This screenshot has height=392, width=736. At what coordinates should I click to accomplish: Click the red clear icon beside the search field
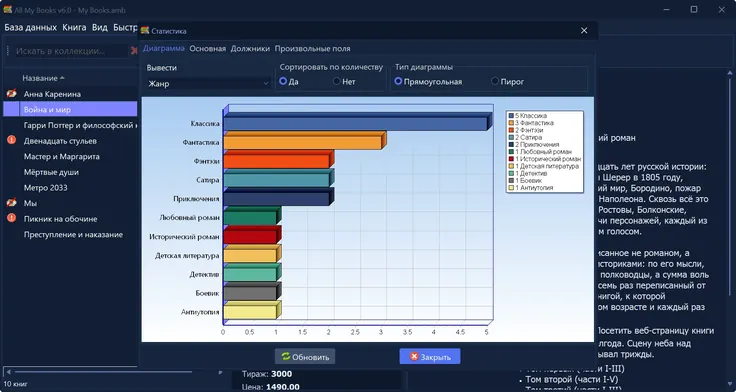pyautogui.click(x=134, y=51)
